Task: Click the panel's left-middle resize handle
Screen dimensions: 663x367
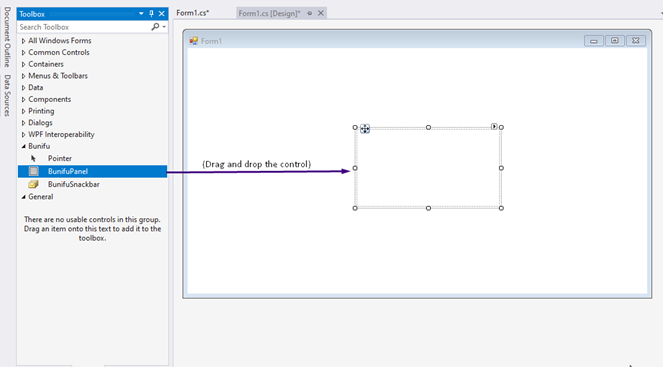Action: (x=355, y=168)
